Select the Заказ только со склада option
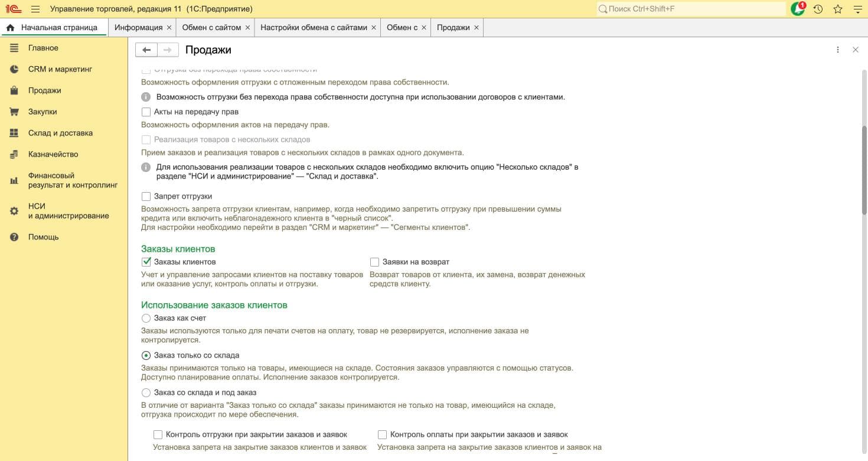 tap(146, 355)
